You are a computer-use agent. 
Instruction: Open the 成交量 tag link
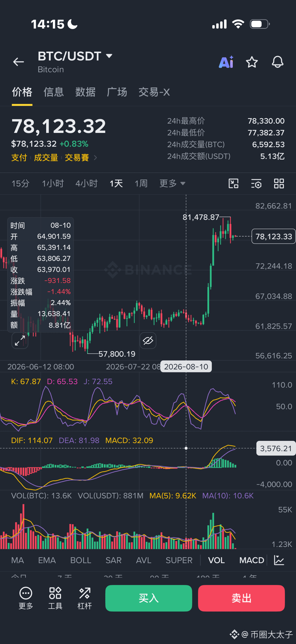[46, 158]
